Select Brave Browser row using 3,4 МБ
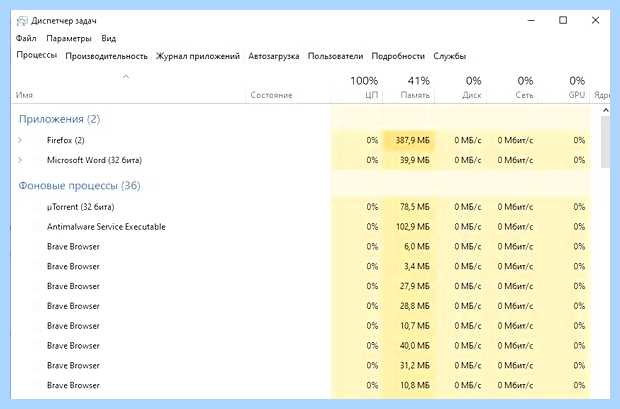Viewport: 620px width, 409px height. (302, 266)
